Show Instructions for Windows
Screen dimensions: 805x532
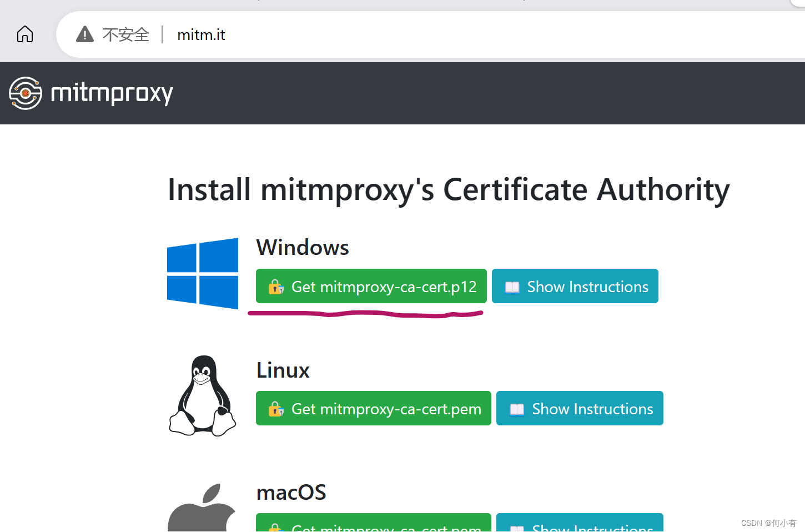coord(575,286)
